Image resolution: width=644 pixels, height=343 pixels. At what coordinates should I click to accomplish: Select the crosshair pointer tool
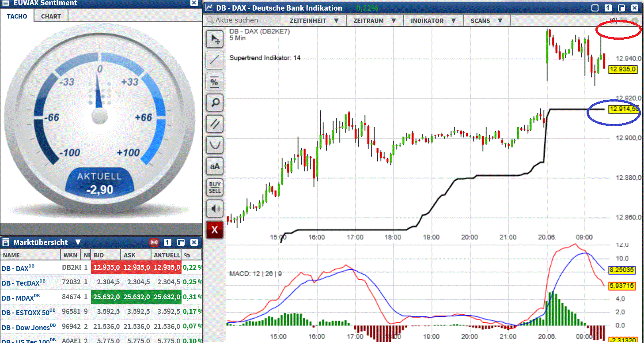point(214,39)
